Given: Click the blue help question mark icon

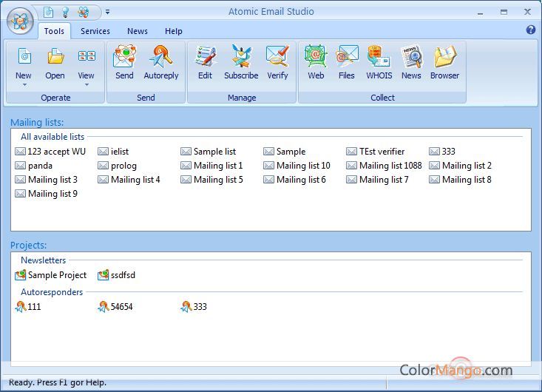Looking at the screenshot, I should click(531, 30).
